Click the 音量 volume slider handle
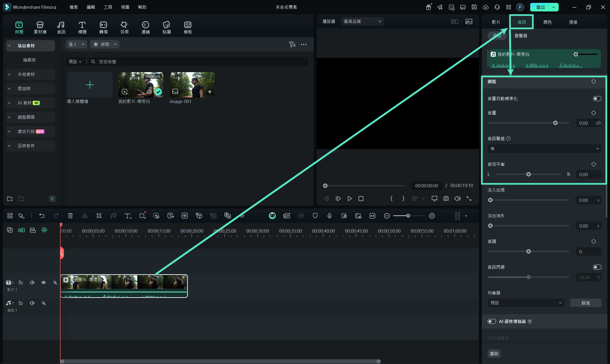The image size is (610, 364). [x=555, y=123]
